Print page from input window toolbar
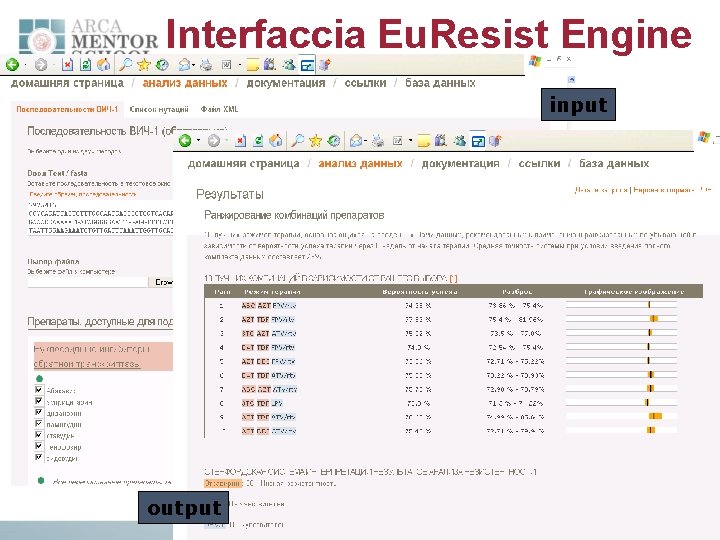The width and height of the screenshot is (720, 540). click(206, 65)
